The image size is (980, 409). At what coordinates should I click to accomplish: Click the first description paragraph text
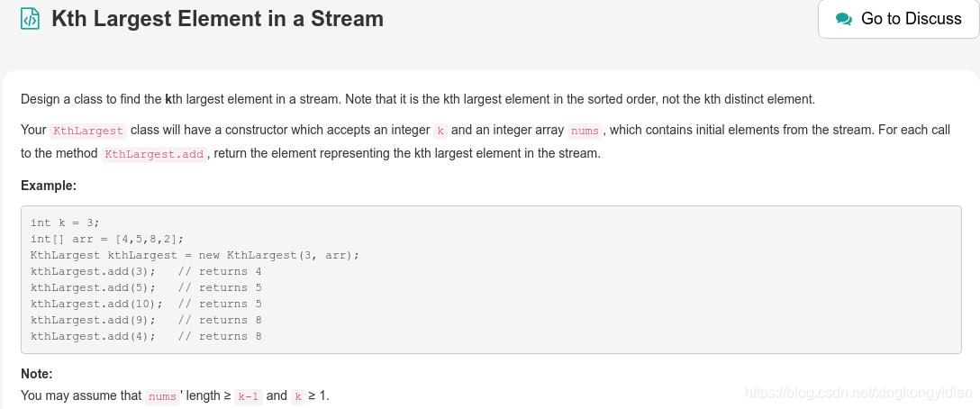(418, 99)
